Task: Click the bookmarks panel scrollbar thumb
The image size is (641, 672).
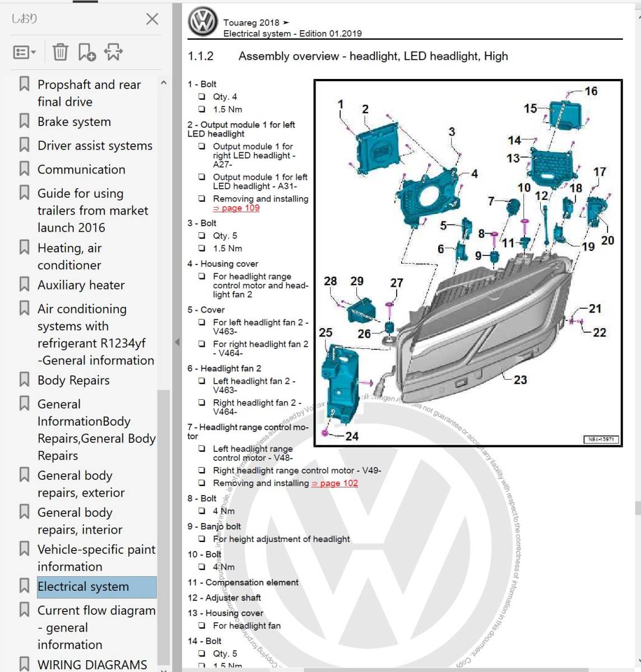Action: click(x=164, y=526)
